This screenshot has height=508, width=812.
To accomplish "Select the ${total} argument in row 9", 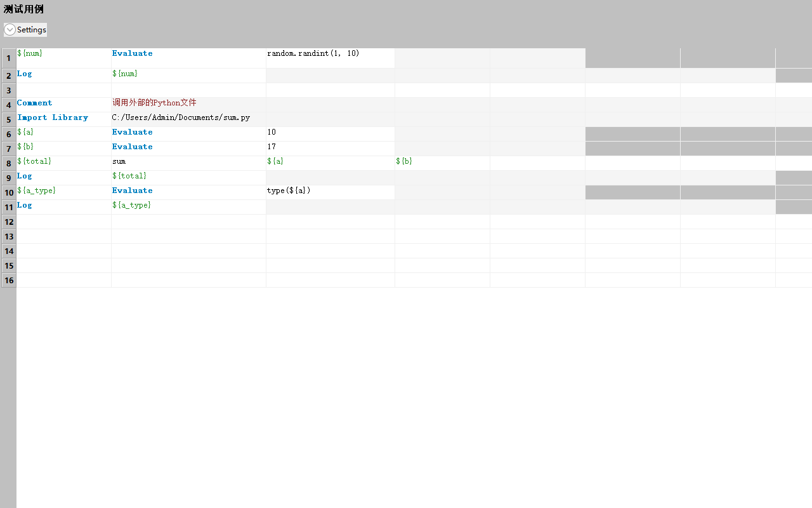I will (188, 178).
